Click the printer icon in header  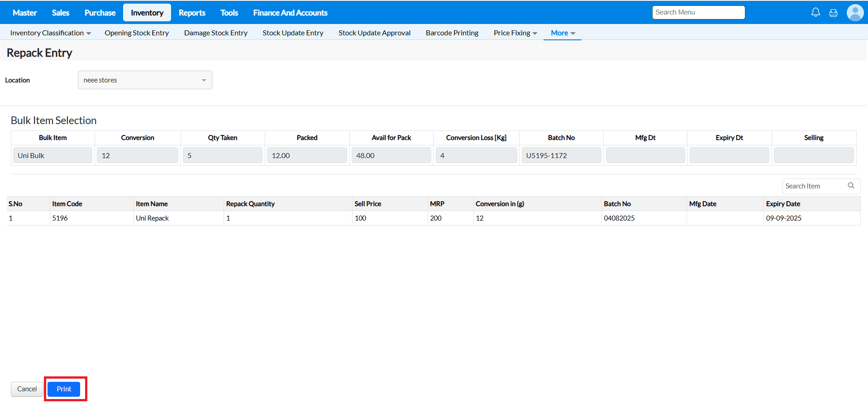833,13
